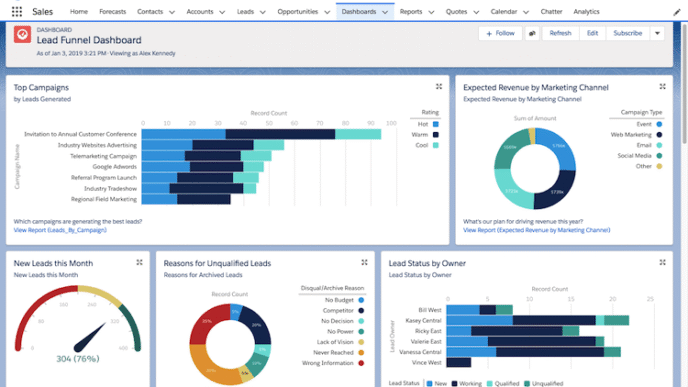The width and height of the screenshot is (688, 387).
Task: Click the page vertical scrollbar
Action: tap(685, 83)
